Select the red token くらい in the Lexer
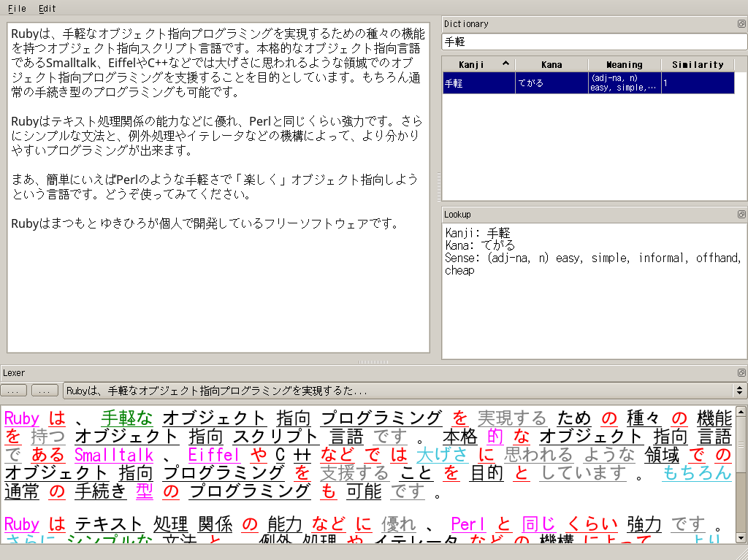The image size is (748, 560). coord(592,524)
